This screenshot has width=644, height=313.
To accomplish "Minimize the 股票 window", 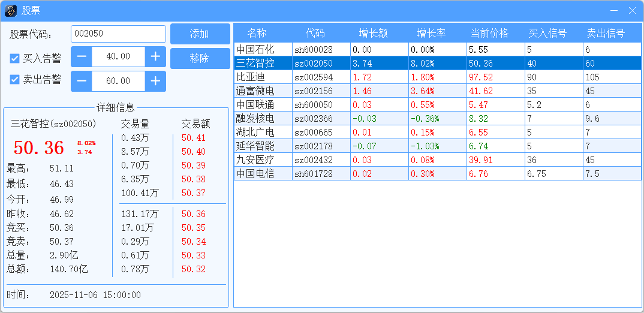I will click(614, 11).
